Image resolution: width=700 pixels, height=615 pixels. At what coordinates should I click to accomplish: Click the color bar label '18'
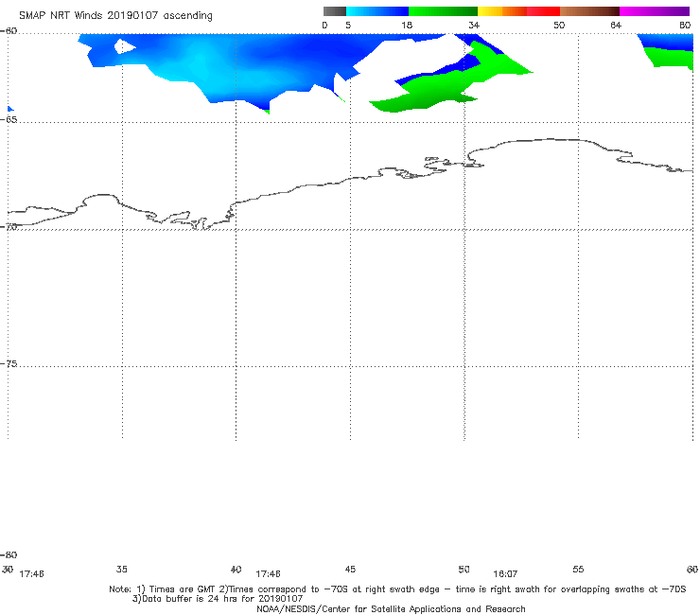click(407, 26)
